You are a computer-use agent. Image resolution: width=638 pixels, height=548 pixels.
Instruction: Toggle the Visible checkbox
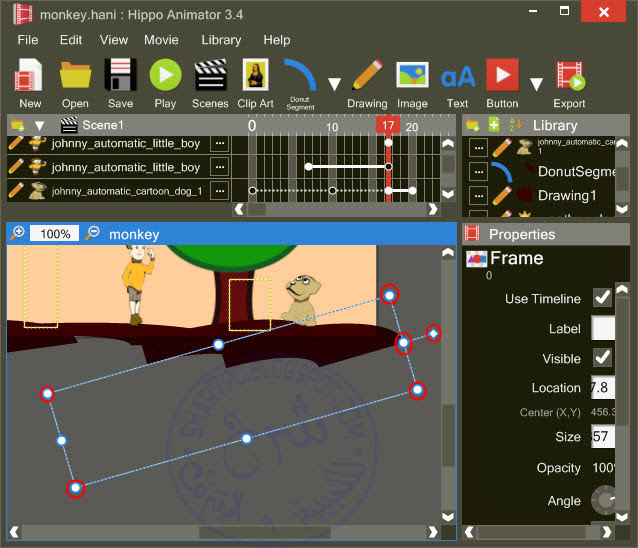pos(602,358)
